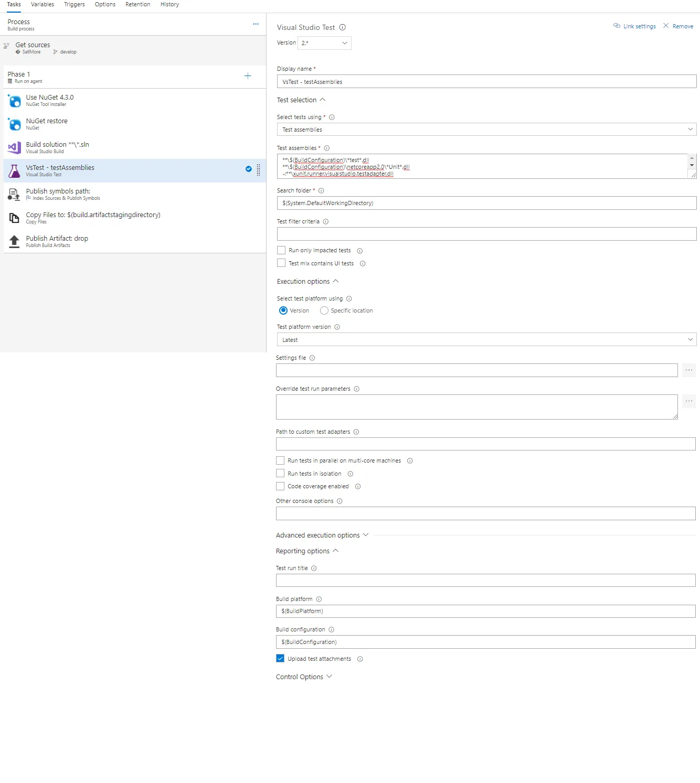Image resolution: width=700 pixels, height=783 pixels.
Task: Click the Copy Files task icon
Action: coord(15,218)
